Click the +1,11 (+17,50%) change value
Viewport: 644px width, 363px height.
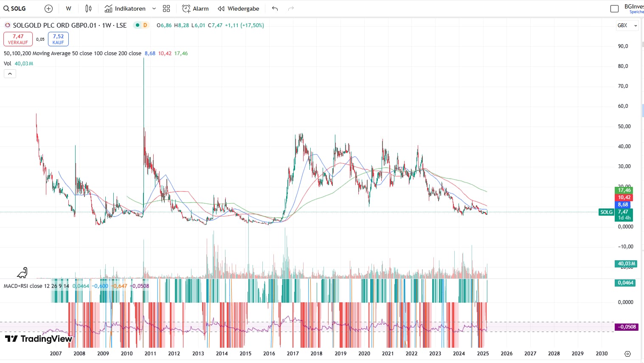[x=245, y=25]
